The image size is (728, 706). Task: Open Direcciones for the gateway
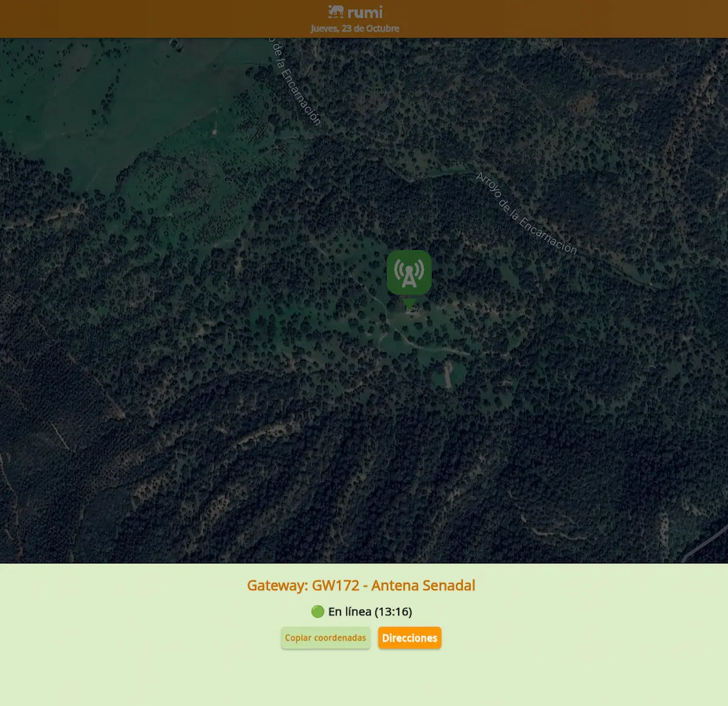(x=409, y=638)
